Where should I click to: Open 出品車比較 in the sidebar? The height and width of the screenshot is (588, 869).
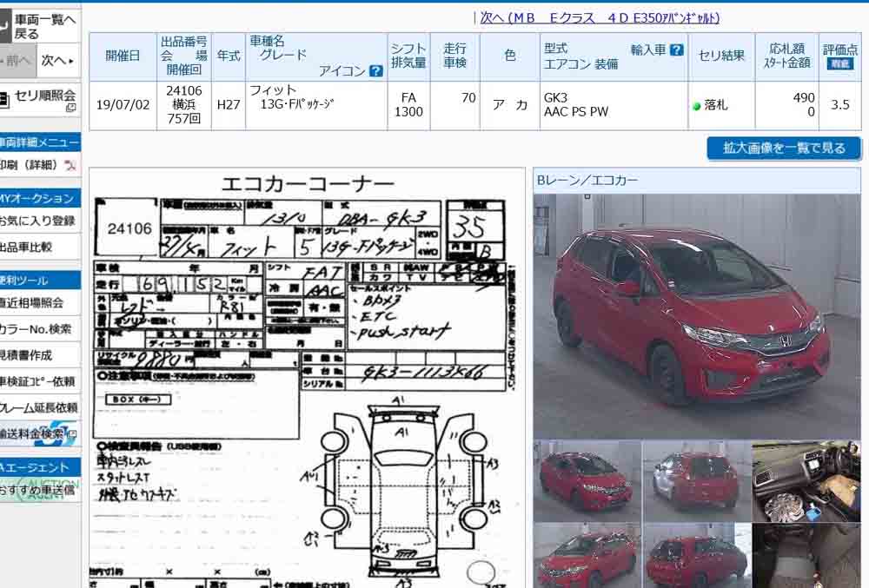click(x=25, y=248)
